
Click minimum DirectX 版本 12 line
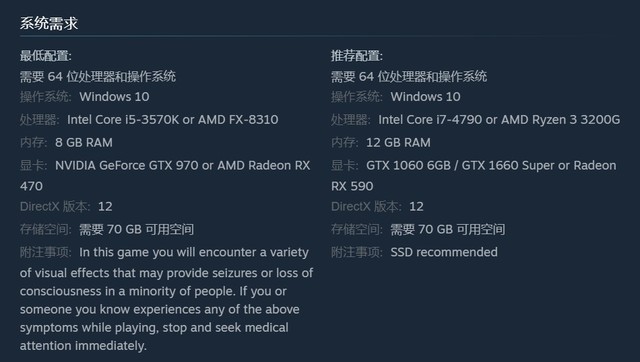click(66, 207)
